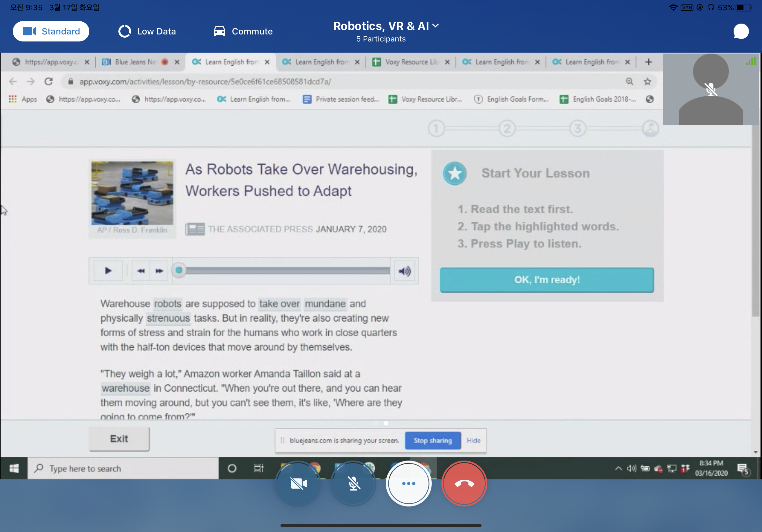Open the chat bubble icon
This screenshot has width=762, height=532.
tap(741, 32)
